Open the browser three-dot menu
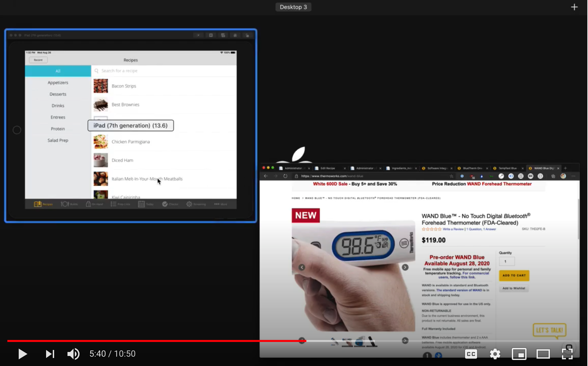This screenshot has height=366, width=588. coord(573,176)
